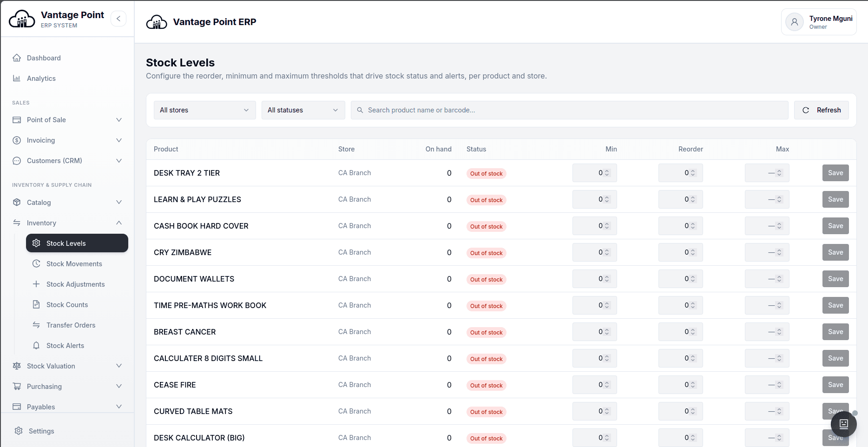Open the Analytics chart icon
The image size is (868, 447).
click(17, 79)
